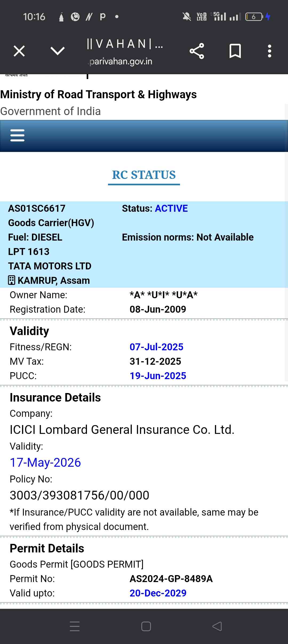Expand the browser chevron dropdown arrow
This screenshot has width=288, height=644.
coord(57,51)
